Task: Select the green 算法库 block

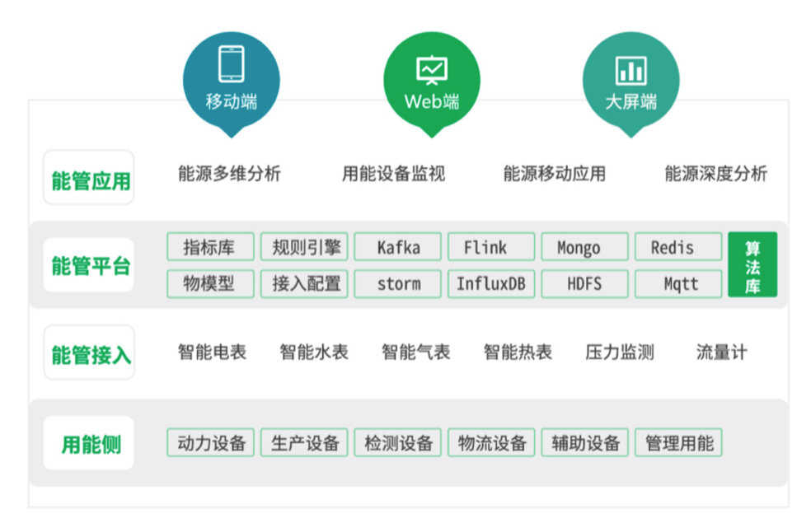Action: [752, 265]
